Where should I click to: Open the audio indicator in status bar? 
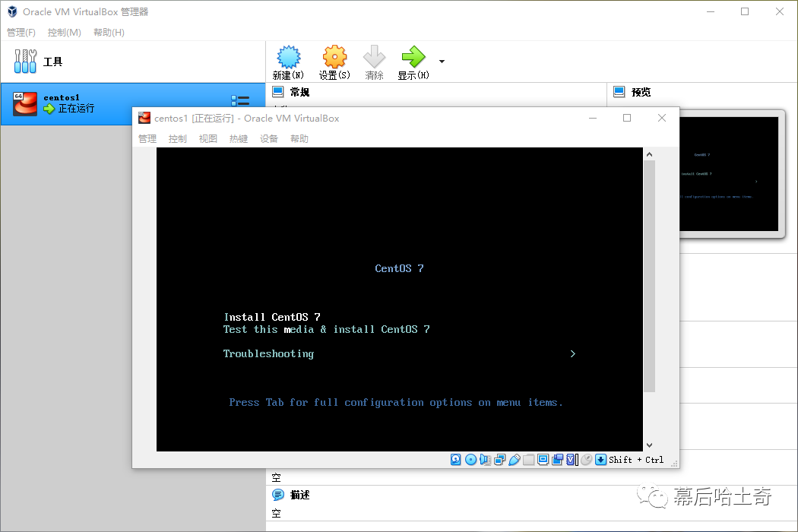pyautogui.click(x=485, y=460)
